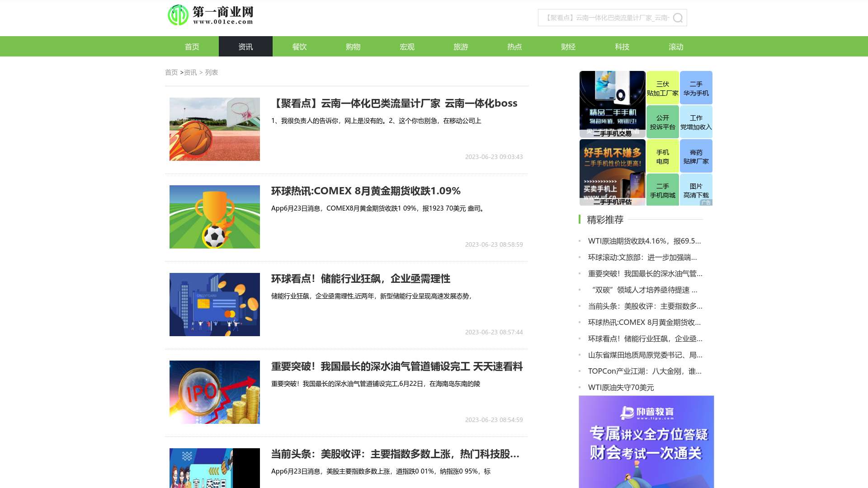Open recommended “双碳”领域人才培养 link
The height and width of the screenshot is (488, 868).
(x=644, y=290)
